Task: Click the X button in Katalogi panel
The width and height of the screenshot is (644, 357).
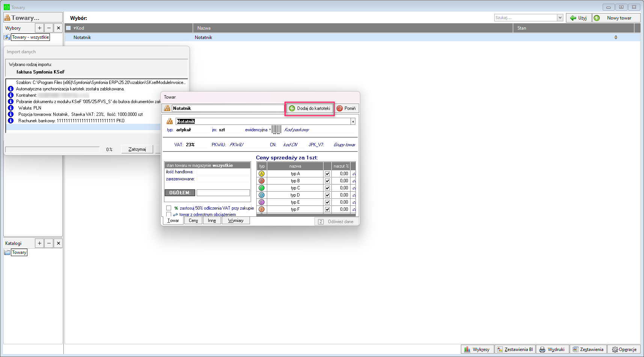Action: coord(58,243)
